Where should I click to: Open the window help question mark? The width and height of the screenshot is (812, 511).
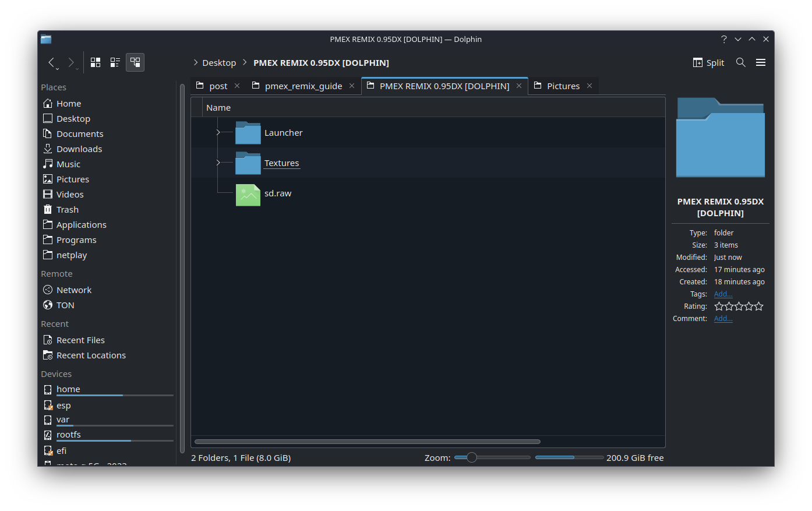click(724, 39)
